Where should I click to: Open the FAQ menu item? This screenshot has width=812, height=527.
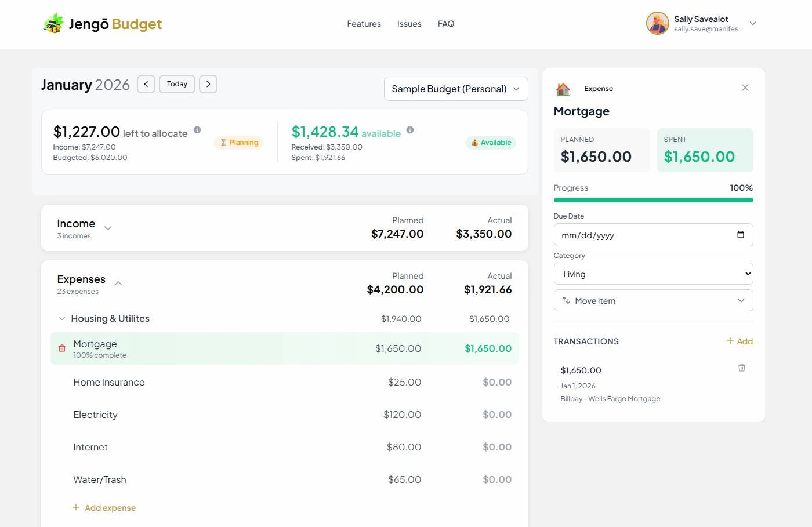pos(446,23)
